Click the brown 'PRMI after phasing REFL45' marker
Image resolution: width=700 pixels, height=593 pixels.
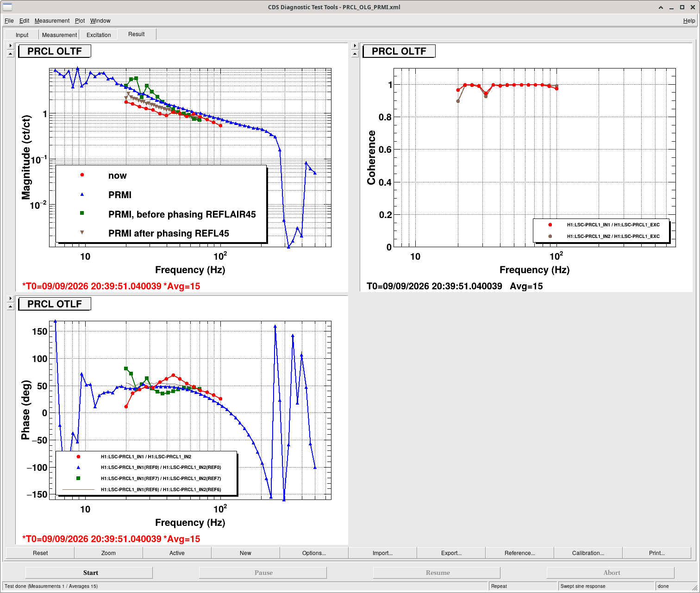tap(82, 232)
